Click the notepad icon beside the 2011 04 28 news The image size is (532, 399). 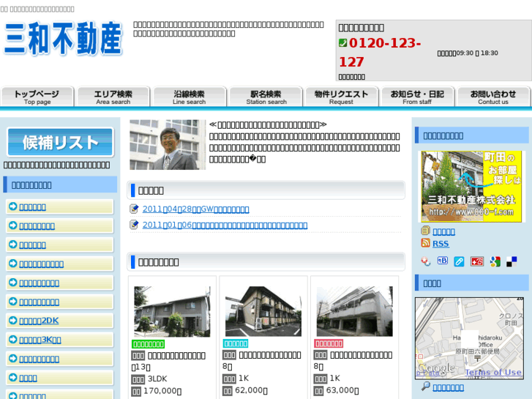click(134, 209)
